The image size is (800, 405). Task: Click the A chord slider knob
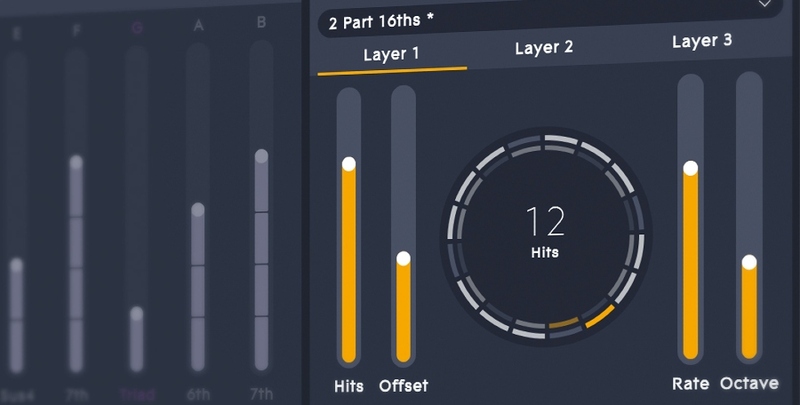tap(198, 210)
